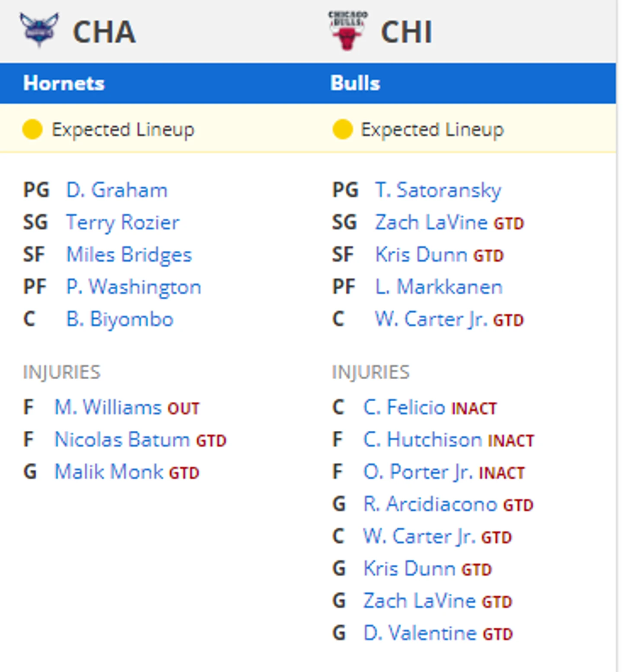Open T. Satoransky player link
631x672 pixels.
click(x=438, y=190)
